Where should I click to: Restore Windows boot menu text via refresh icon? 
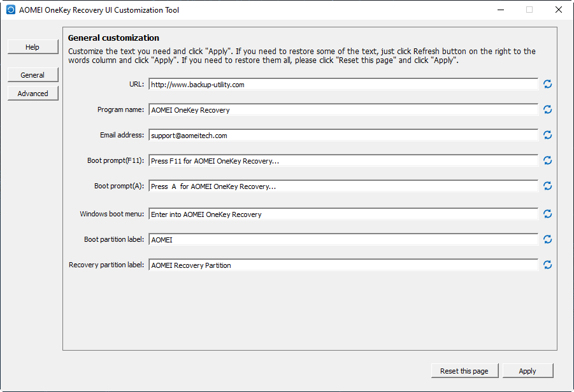(x=547, y=214)
